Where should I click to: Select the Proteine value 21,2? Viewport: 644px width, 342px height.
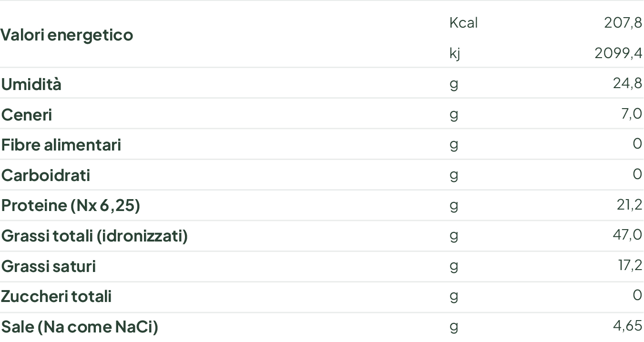coord(629,205)
